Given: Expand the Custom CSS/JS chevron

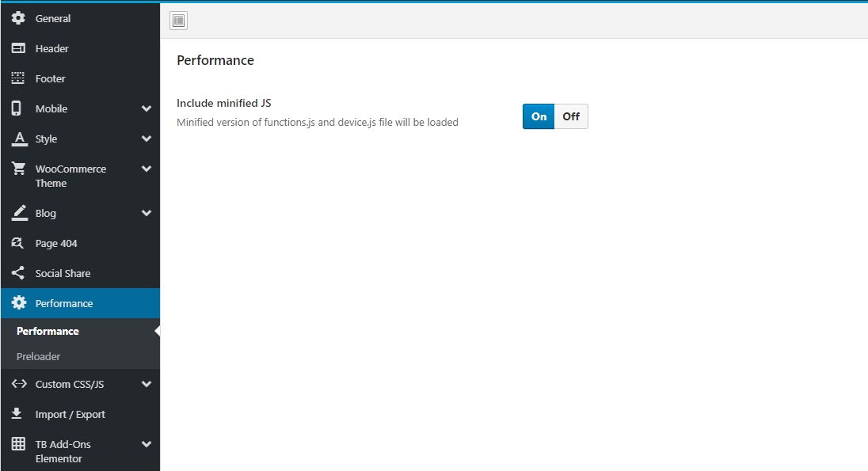Looking at the screenshot, I should point(147,384).
